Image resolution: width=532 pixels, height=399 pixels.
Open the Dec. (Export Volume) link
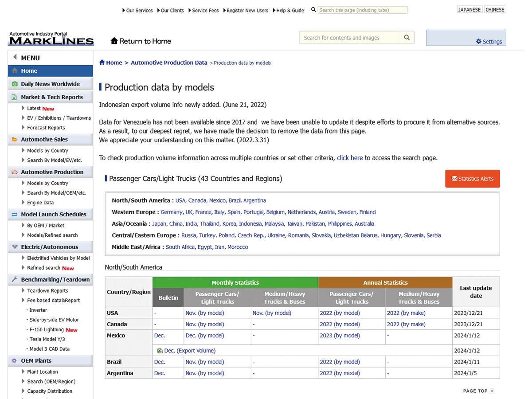click(x=190, y=351)
